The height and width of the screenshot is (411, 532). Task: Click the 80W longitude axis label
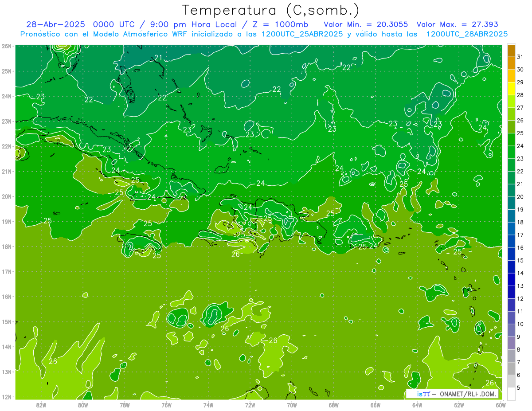83,405
